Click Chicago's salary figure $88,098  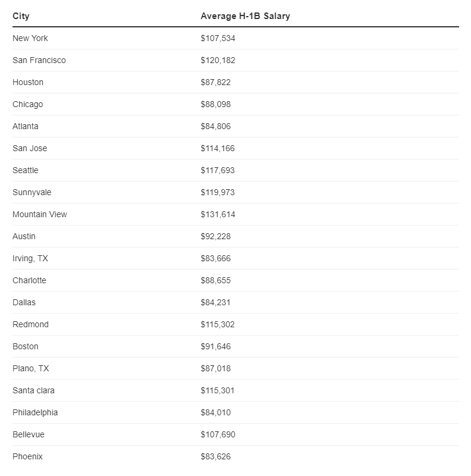pos(216,104)
